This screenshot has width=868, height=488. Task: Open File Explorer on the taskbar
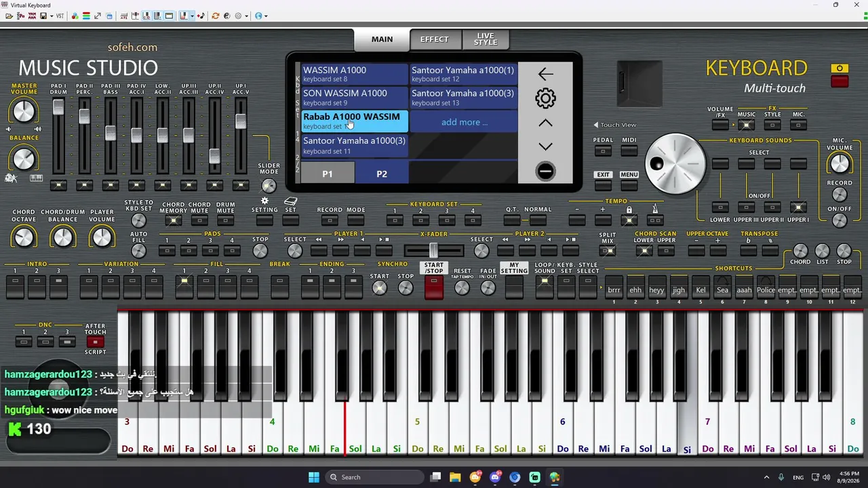[455, 477]
